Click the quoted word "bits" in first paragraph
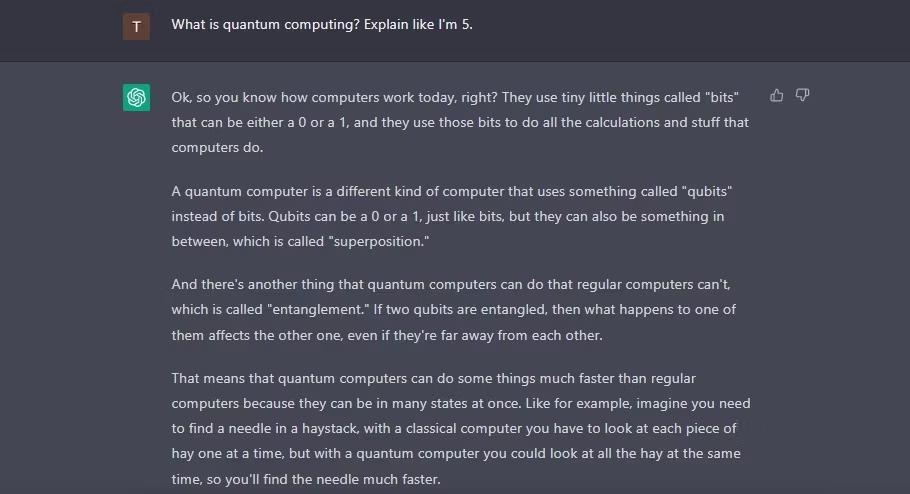The width and height of the screenshot is (910, 494). click(x=720, y=97)
